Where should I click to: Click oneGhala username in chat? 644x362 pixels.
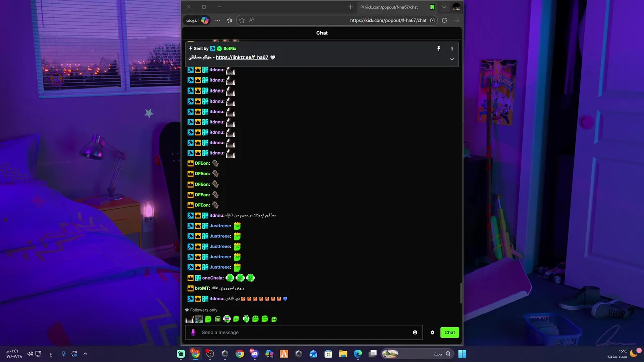(213, 278)
